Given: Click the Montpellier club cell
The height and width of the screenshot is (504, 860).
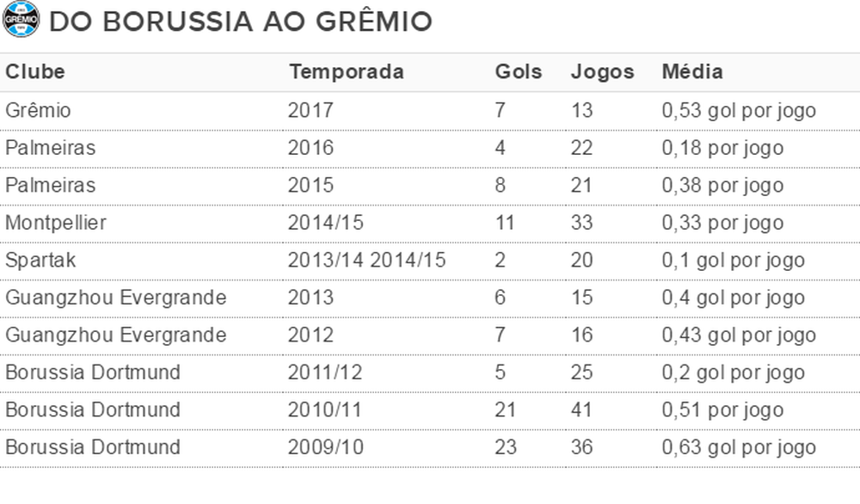Looking at the screenshot, I should pyautogui.click(x=55, y=223).
